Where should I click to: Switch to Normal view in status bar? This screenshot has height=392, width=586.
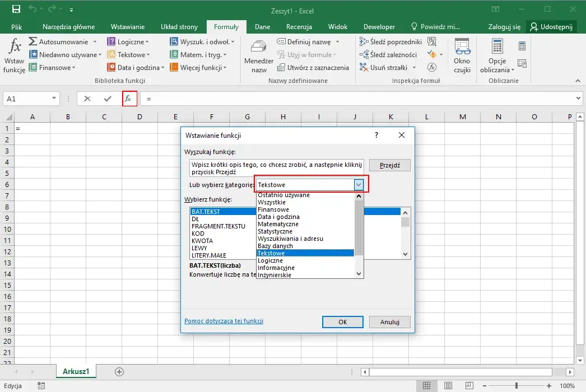click(x=426, y=385)
